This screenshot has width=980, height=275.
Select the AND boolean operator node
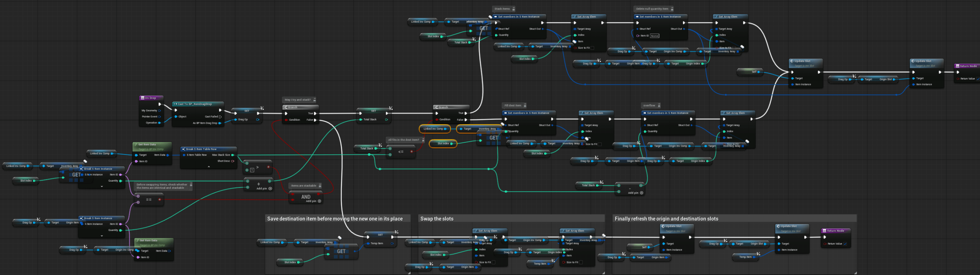pyautogui.click(x=305, y=197)
